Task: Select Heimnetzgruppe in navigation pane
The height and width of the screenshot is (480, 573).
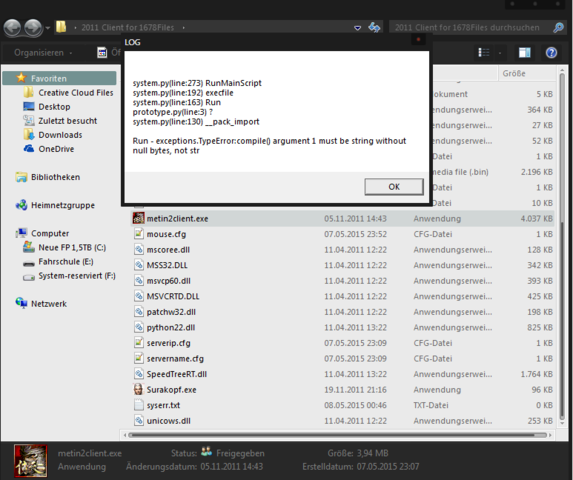Action: (62, 205)
